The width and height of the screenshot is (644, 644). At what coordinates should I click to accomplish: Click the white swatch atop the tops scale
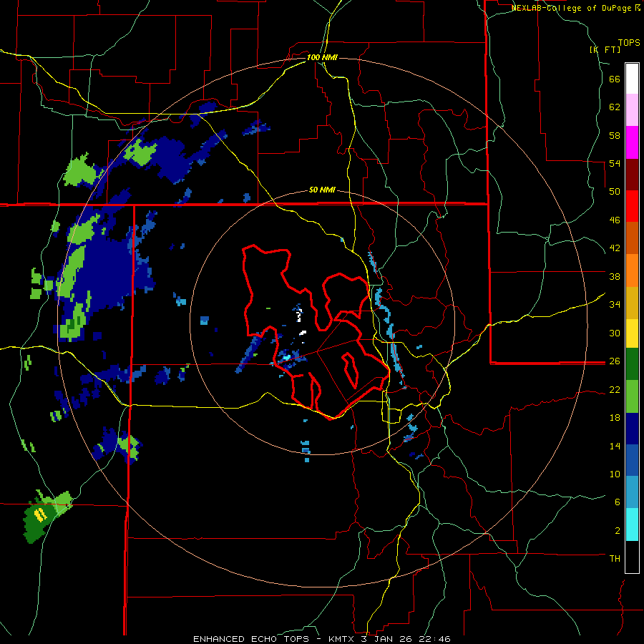click(632, 79)
